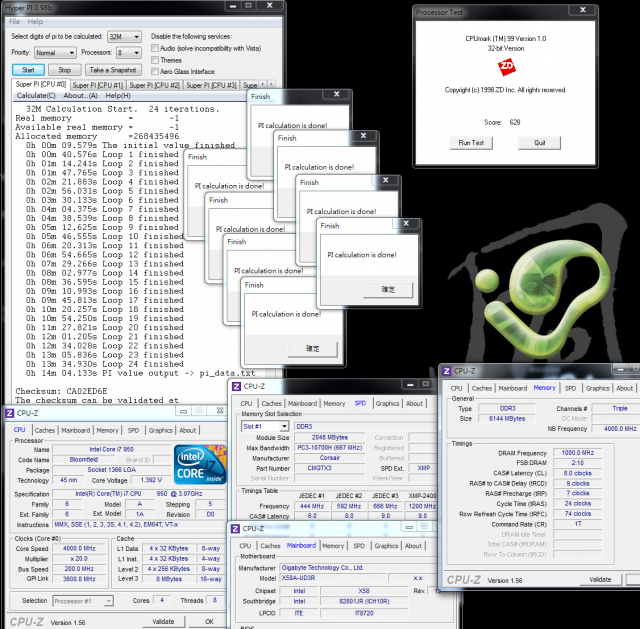Click Quit in Processor Test
The width and height of the screenshot is (640, 629).
coord(539,143)
